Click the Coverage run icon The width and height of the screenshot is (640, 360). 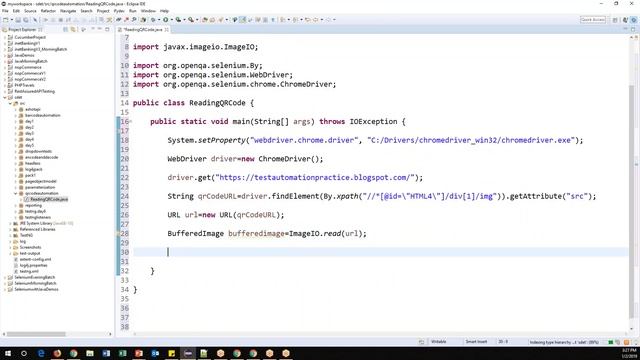(x=178, y=20)
